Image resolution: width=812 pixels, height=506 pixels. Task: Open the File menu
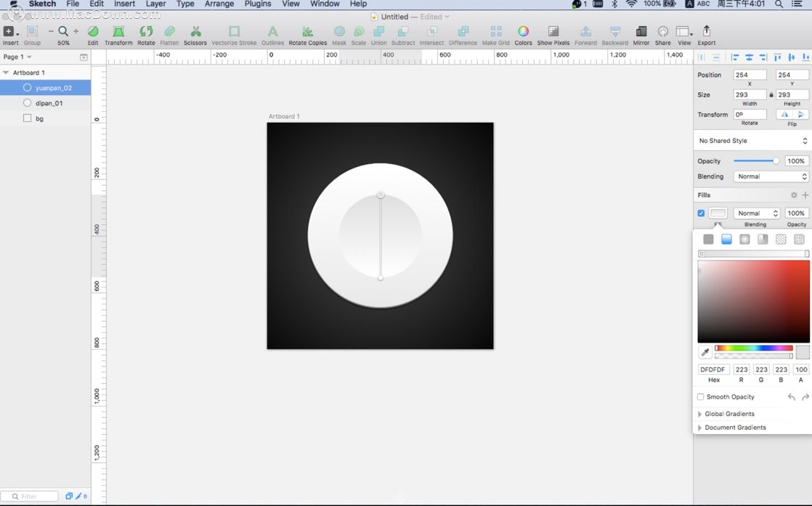[x=73, y=4]
